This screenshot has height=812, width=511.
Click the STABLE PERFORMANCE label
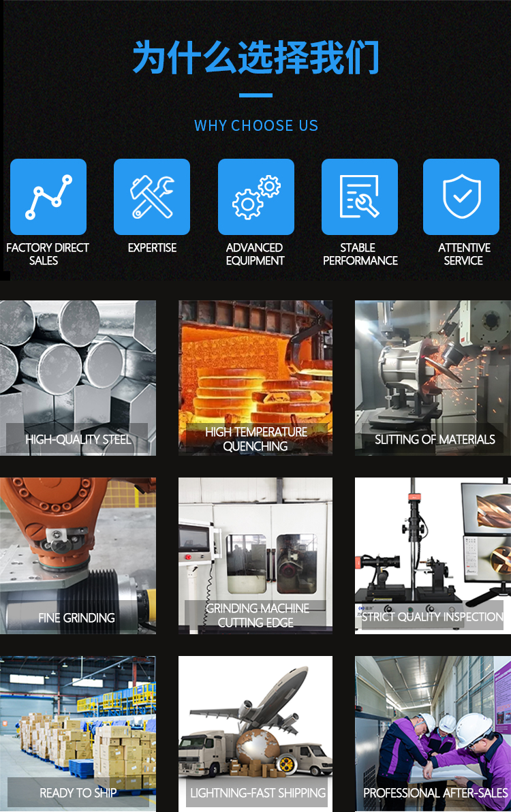point(360,254)
